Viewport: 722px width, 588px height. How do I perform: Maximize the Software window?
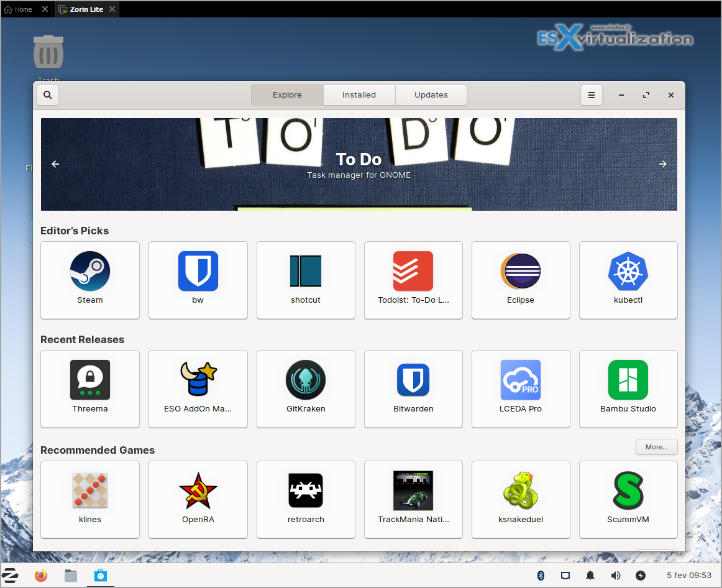pyautogui.click(x=646, y=95)
